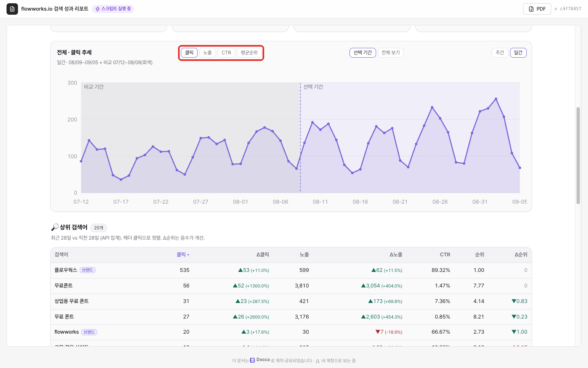Click the vertical scrollbar thumb
The width and height of the screenshot is (588, 368).
578,155
